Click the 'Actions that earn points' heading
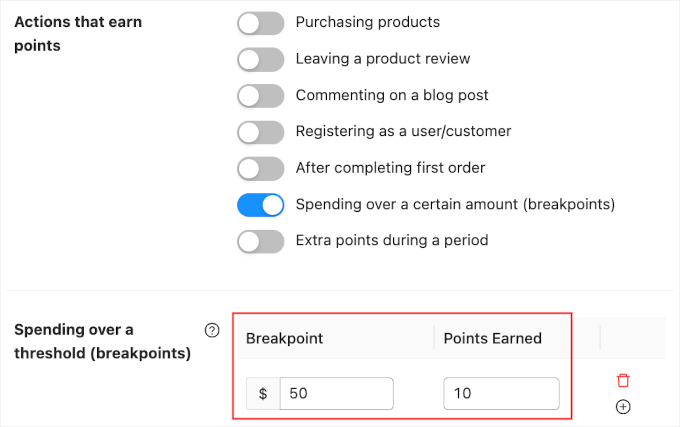This screenshot has width=680, height=427. [x=78, y=33]
